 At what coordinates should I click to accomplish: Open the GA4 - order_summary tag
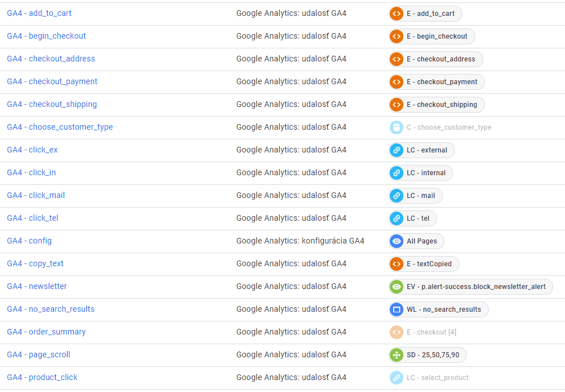click(47, 332)
